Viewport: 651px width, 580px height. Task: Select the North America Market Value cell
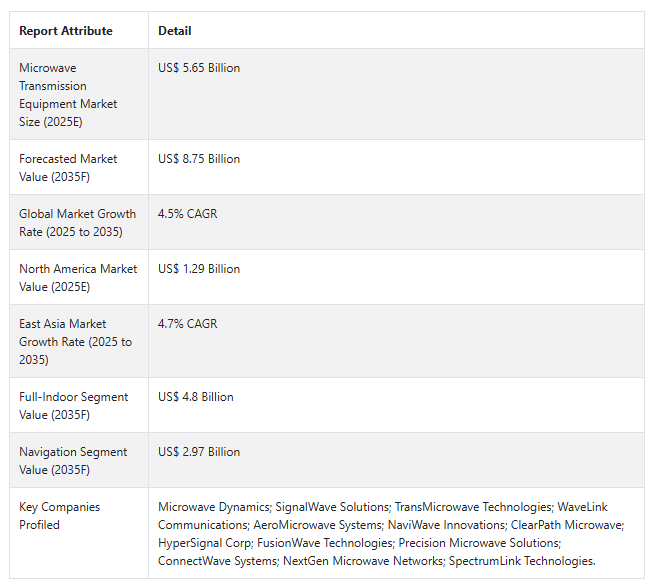click(x=78, y=278)
